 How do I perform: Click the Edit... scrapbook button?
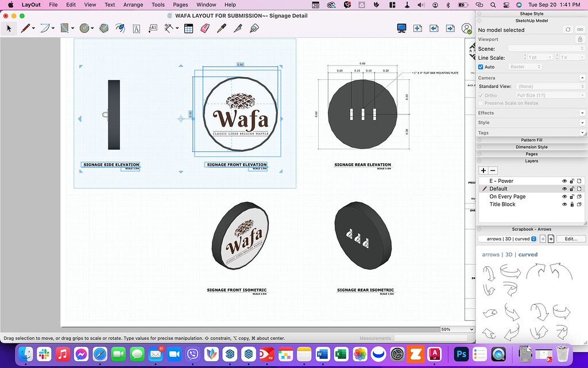570,239
